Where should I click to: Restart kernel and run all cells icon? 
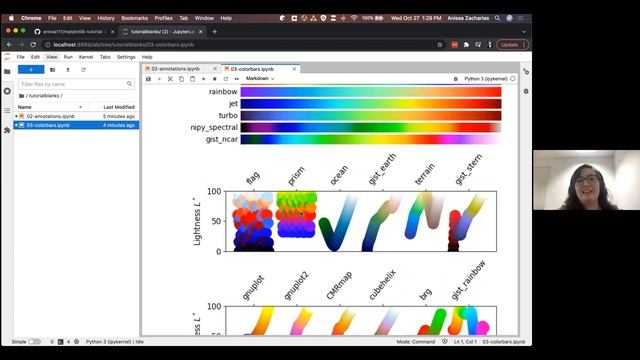[237, 79]
